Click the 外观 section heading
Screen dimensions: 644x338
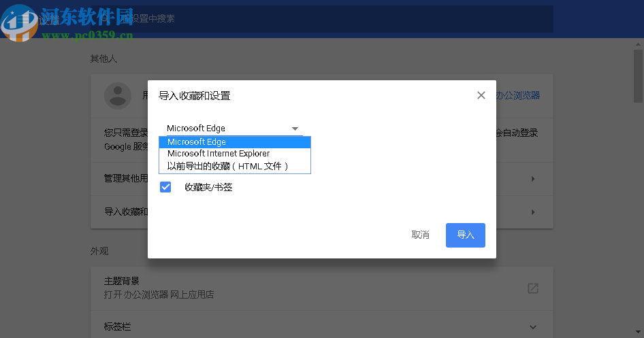point(99,251)
